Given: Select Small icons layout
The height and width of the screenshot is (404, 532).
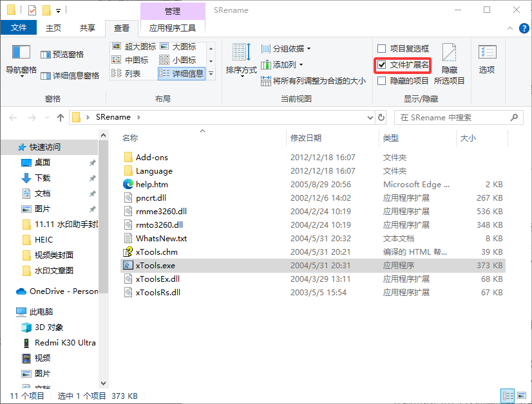Looking at the screenshot, I should click(178, 60).
